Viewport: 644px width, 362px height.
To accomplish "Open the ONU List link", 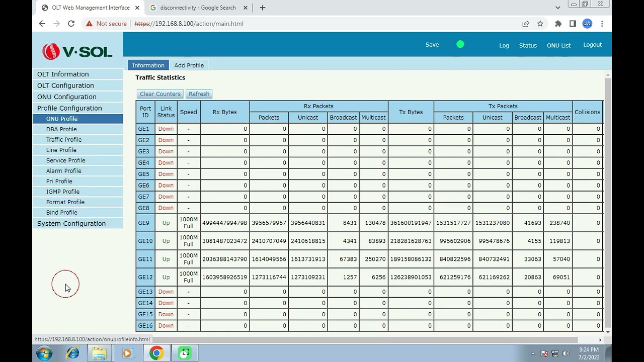I will pos(558,45).
